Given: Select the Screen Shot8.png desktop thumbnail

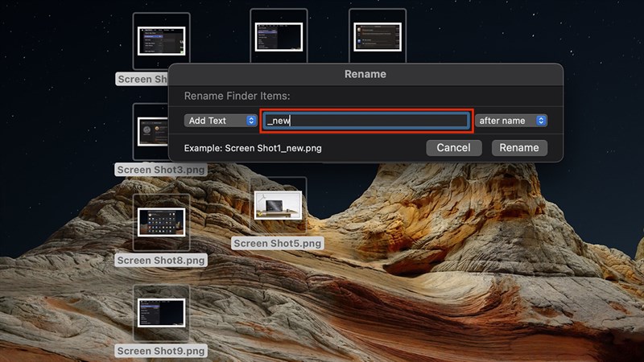Looking at the screenshot, I should 161,222.
